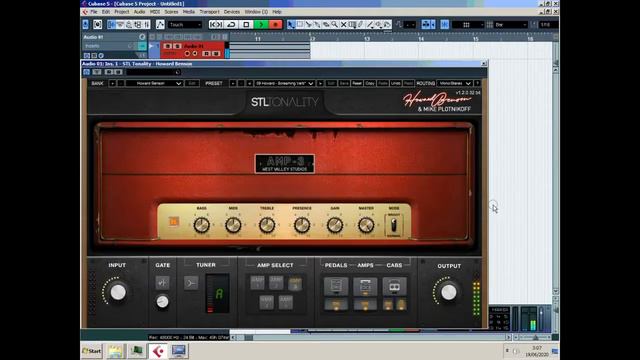
Task: Select Amp 3 in Amp Select
Action: [x=295, y=283]
